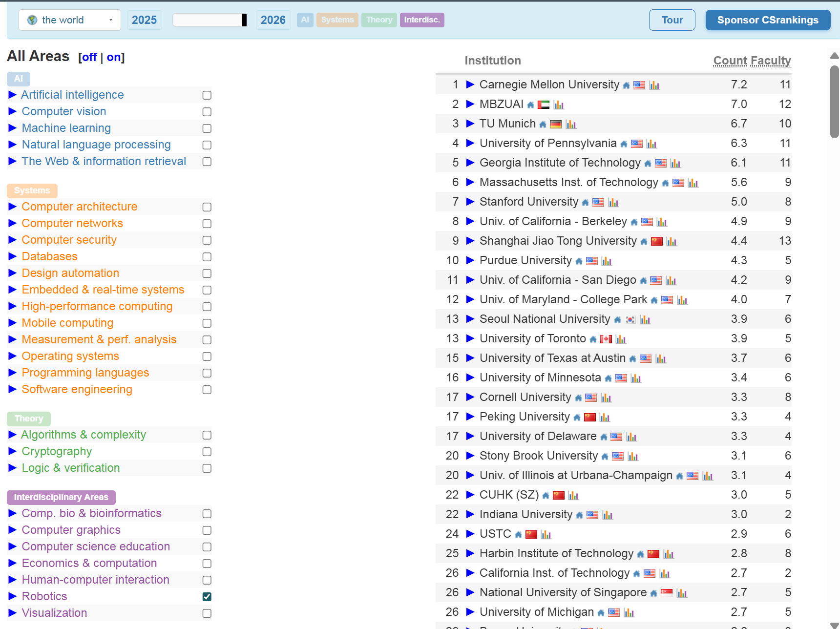The height and width of the screenshot is (629, 840).
Task: Open the chart icon for Peking University
Action: (x=605, y=418)
